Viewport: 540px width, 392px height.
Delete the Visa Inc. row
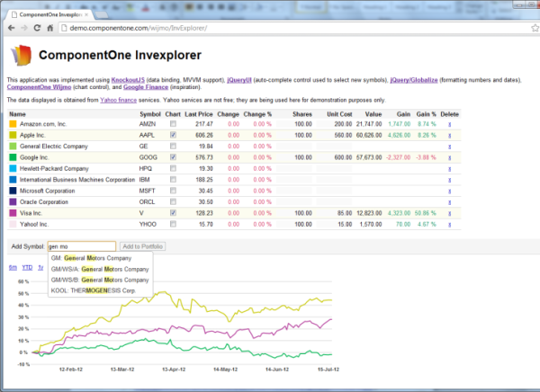tap(449, 212)
